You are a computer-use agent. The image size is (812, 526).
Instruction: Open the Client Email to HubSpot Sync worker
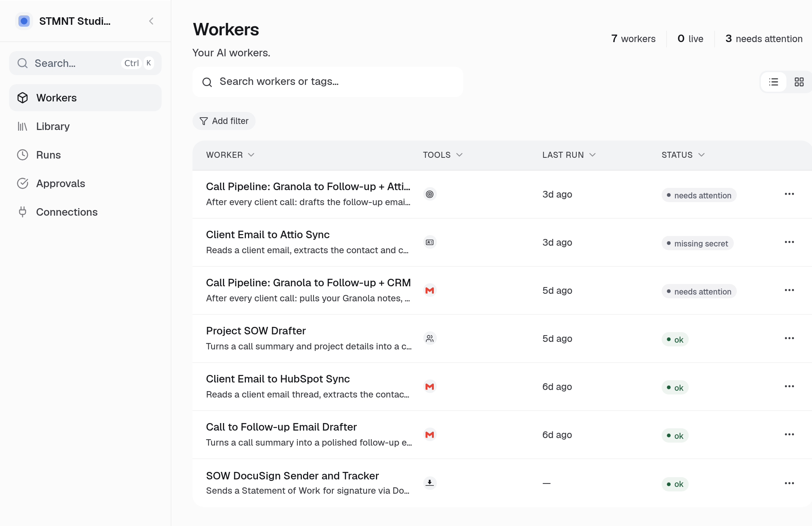(278, 379)
